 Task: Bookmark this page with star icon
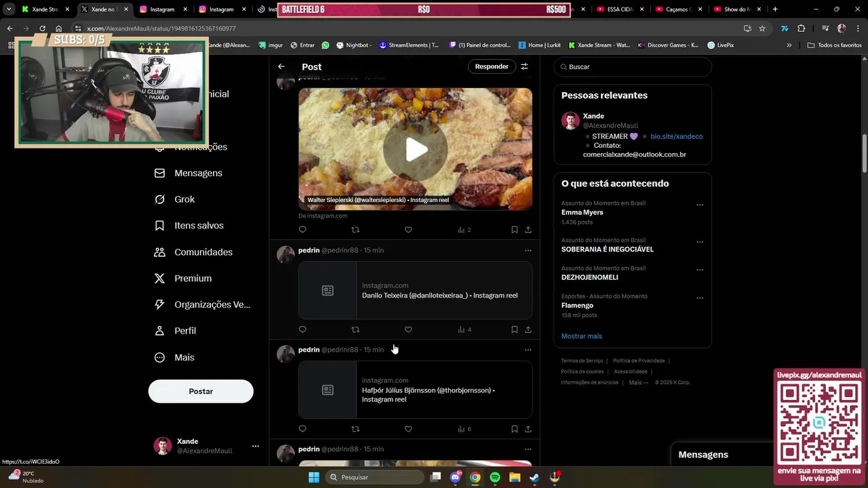[x=762, y=28]
